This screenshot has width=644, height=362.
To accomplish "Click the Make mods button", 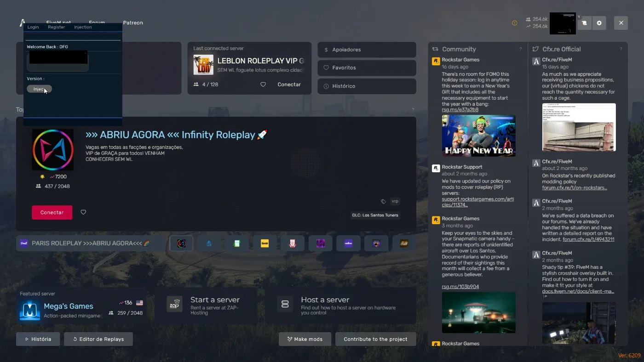I will pos(305,339).
